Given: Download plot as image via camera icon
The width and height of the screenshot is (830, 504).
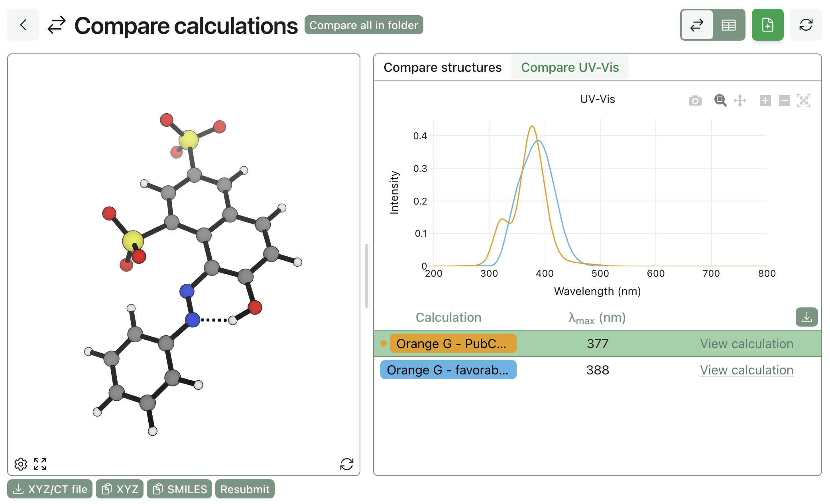Looking at the screenshot, I should tap(695, 100).
